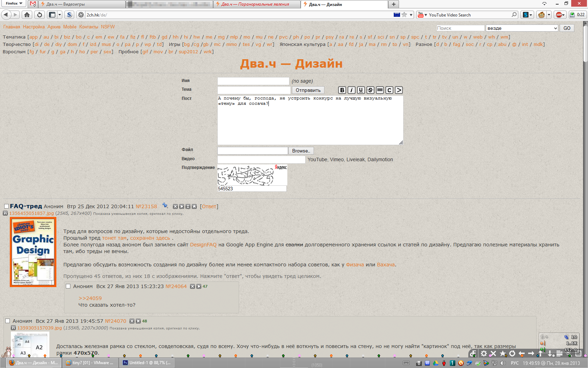Open the Настройка menu link
The height and width of the screenshot is (368, 588).
click(x=34, y=27)
